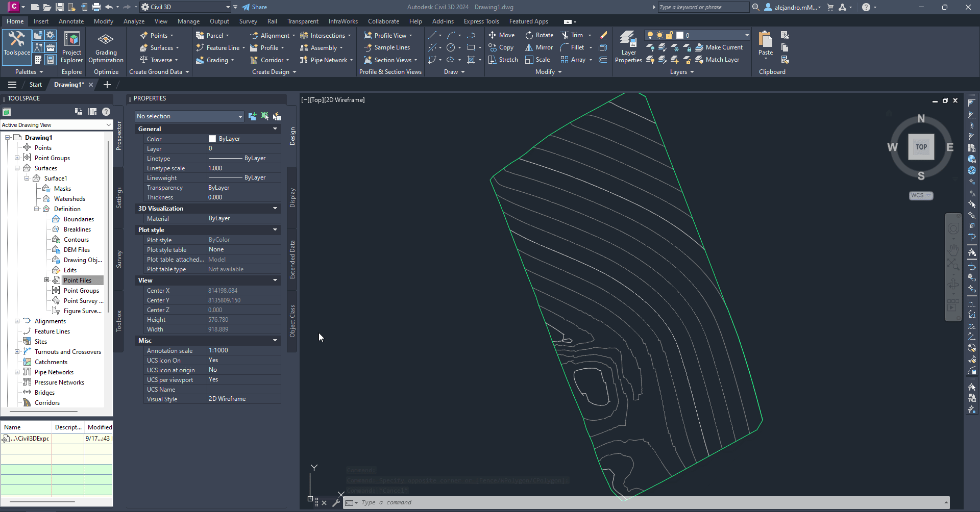Image resolution: width=980 pixels, height=512 pixels.
Task: Open the Layer Properties manager
Action: (628, 47)
